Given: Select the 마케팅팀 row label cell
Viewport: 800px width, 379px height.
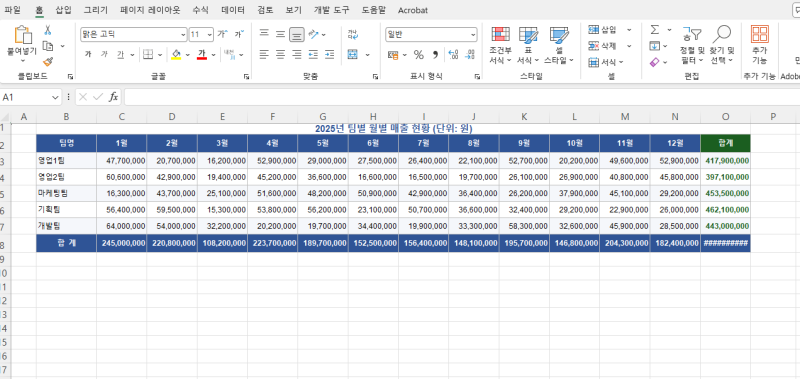Looking at the screenshot, I should pos(66,193).
